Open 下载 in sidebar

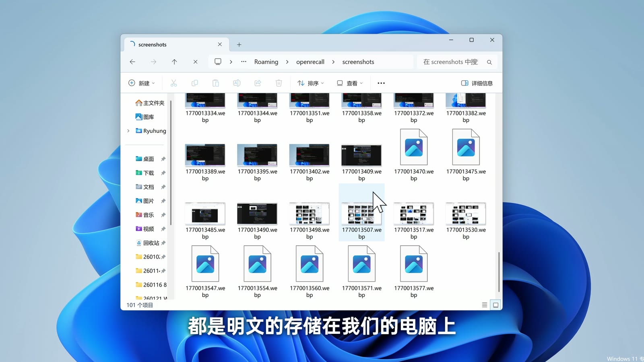click(x=144, y=173)
